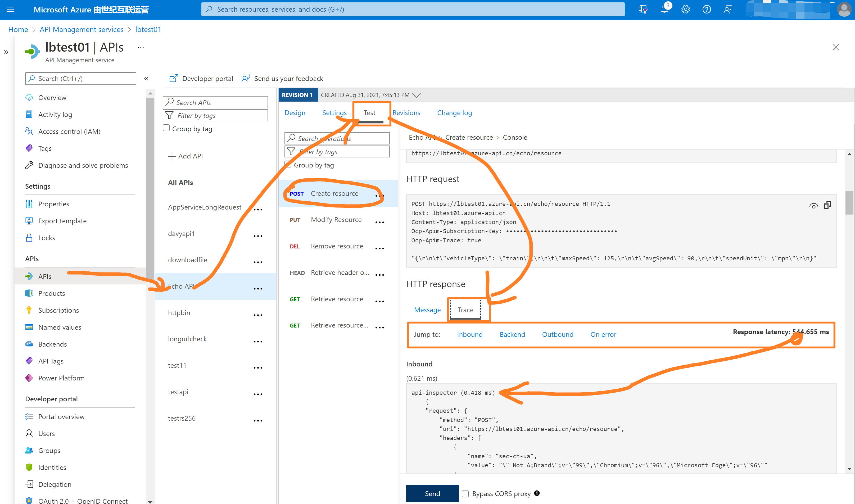
Task: Open the Developer portal link
Action: click(201, 78)
